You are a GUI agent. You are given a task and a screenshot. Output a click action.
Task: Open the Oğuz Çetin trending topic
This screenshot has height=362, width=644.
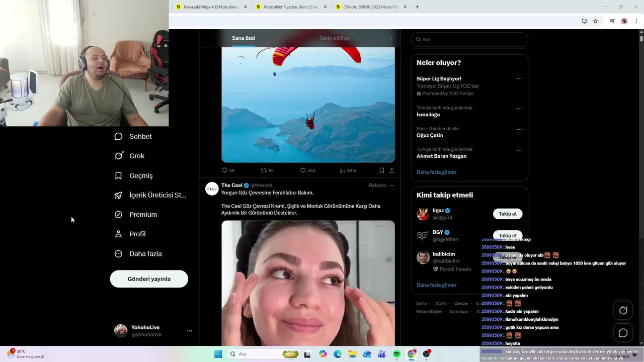430,135
